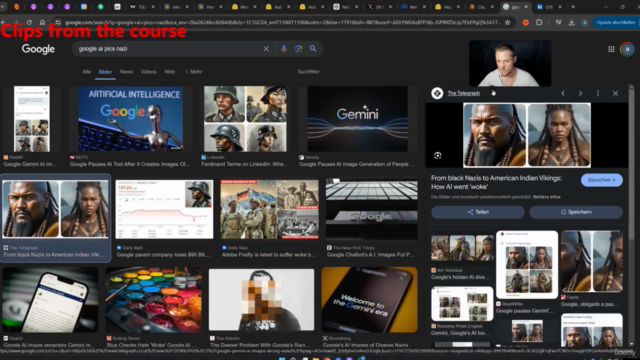Open Rolling Stone paint palette thumbnail

pos(153,300)
